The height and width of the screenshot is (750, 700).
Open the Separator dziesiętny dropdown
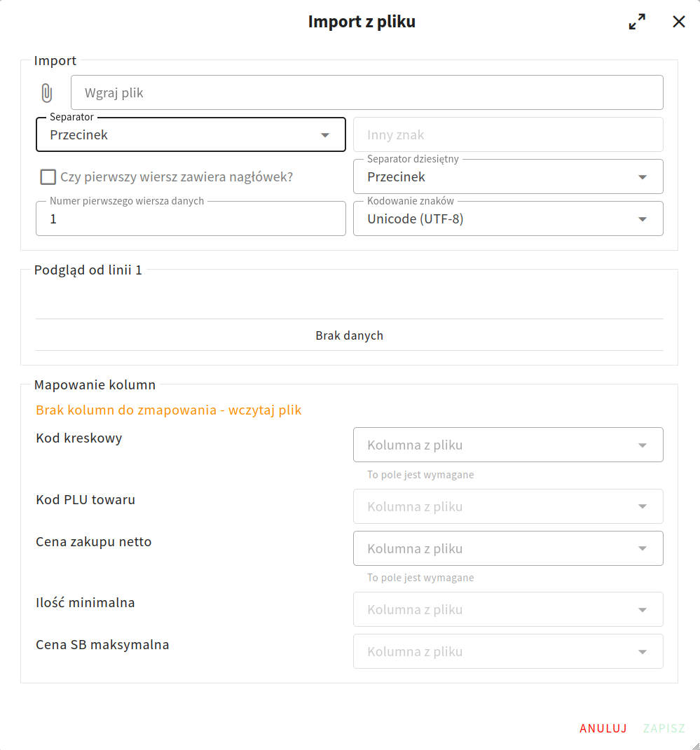click(507, 177)
